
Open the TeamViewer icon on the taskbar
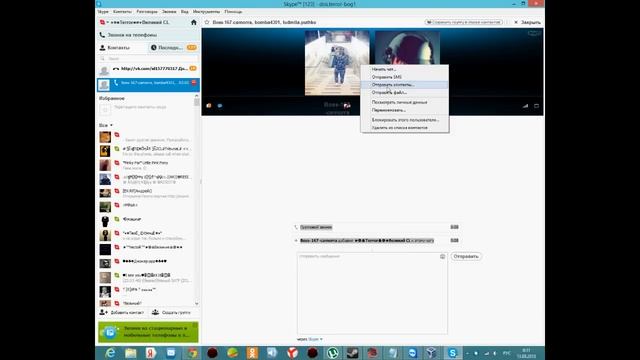tap(413, 353)
